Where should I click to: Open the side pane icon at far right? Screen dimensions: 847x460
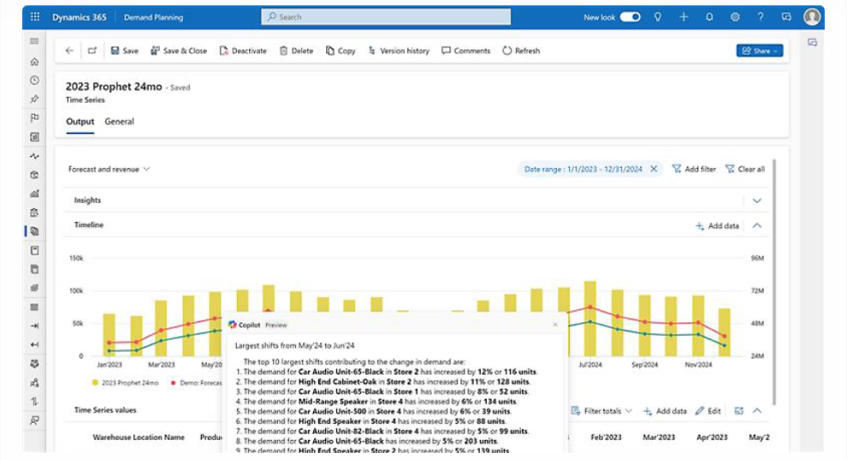pyautogui.click(x=812, y=42)
